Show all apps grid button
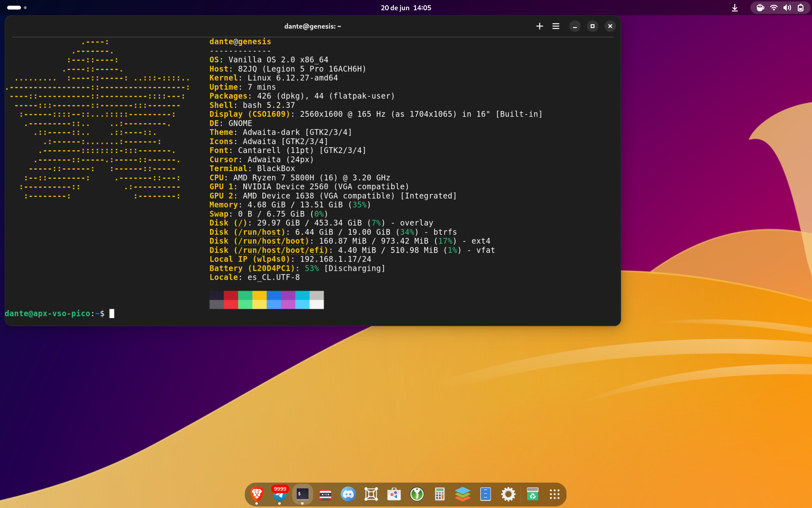The height and width of the screenshot is (508, 812). coord(555,494)
